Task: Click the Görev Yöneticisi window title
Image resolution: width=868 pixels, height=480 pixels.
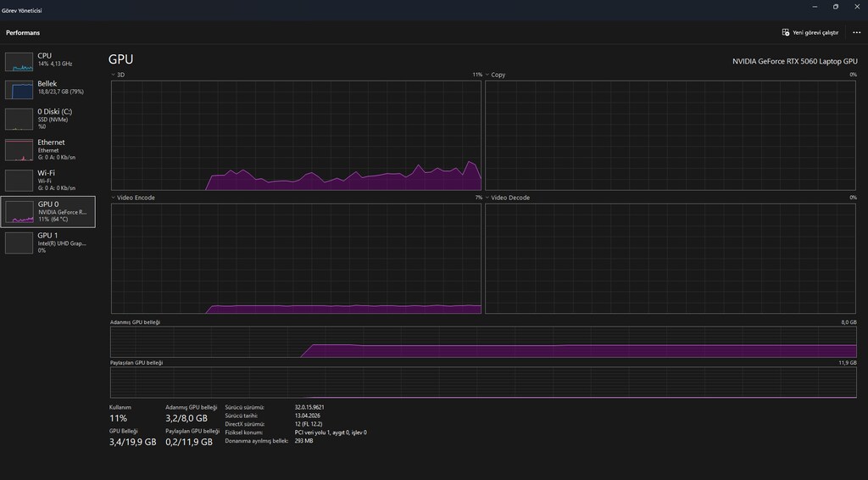Action: (x=21, y=10)
